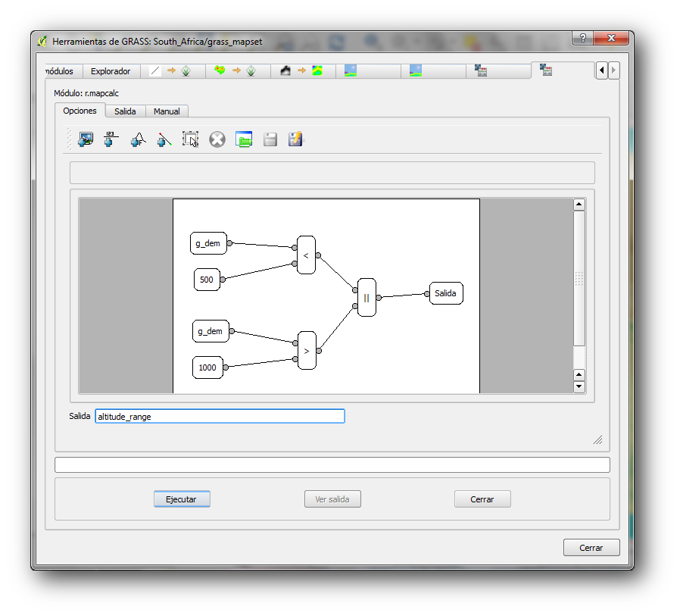Click the canvas scrollbar's topmost up arrow
The height and width of the screenshot is (616, 680).
click(579, 205)
